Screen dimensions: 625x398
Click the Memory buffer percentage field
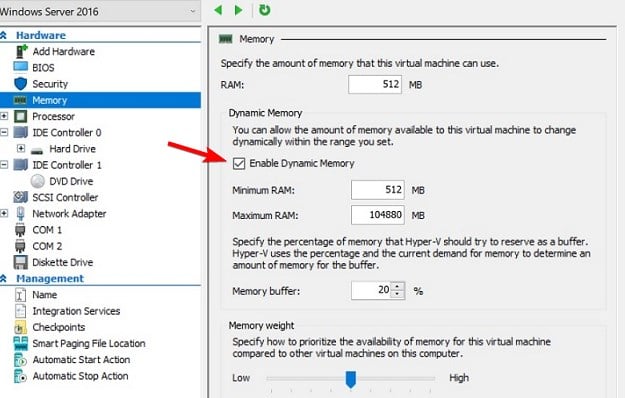[371, 290]
